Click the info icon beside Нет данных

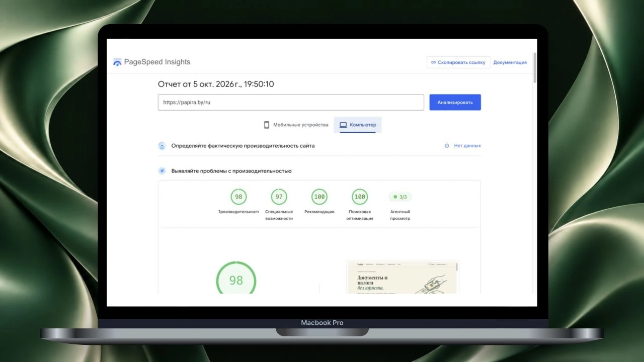(447, 146)
